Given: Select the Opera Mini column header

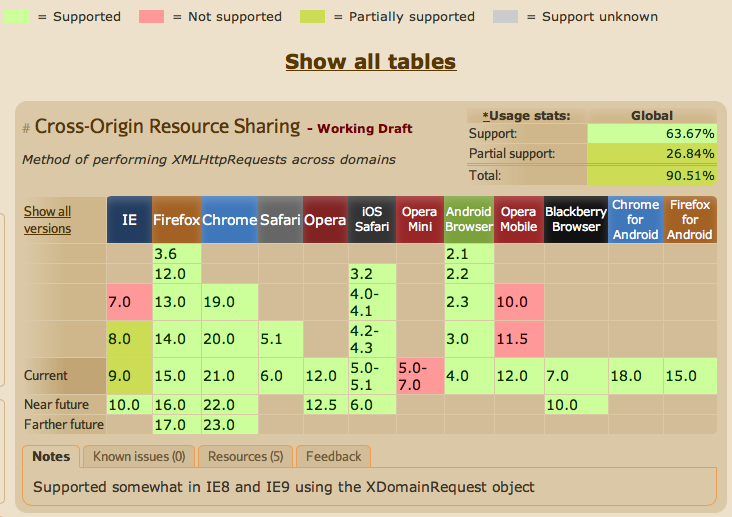Looking at the screenshot, I should pos(420,220).
